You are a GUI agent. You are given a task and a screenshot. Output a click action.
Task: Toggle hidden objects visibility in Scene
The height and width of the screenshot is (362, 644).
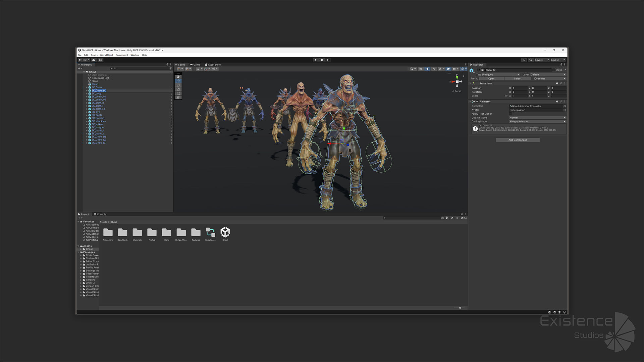448,69
